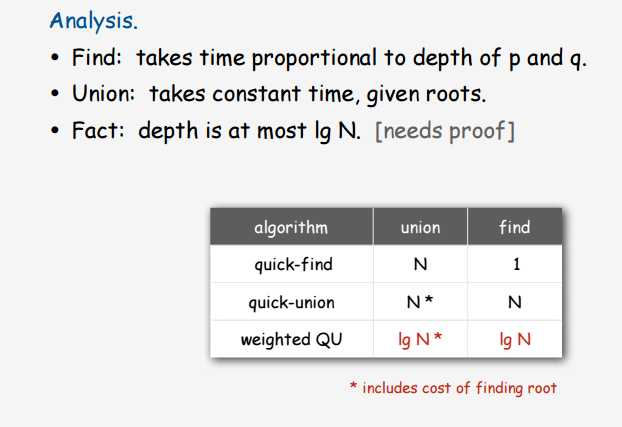Click the 'Fact:' bullet line
This screenshot has height=427, width=622.
[282, 131]
